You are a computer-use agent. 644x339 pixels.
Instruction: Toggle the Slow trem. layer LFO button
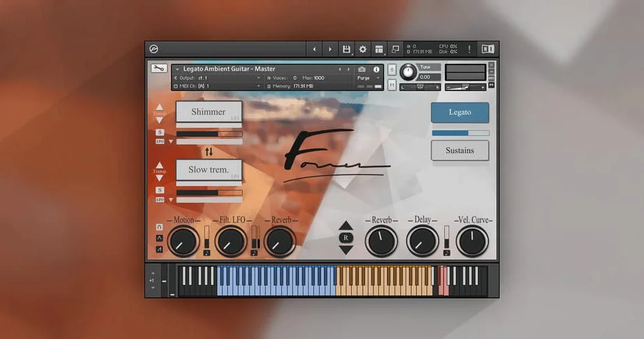click(x=160, y=200)
